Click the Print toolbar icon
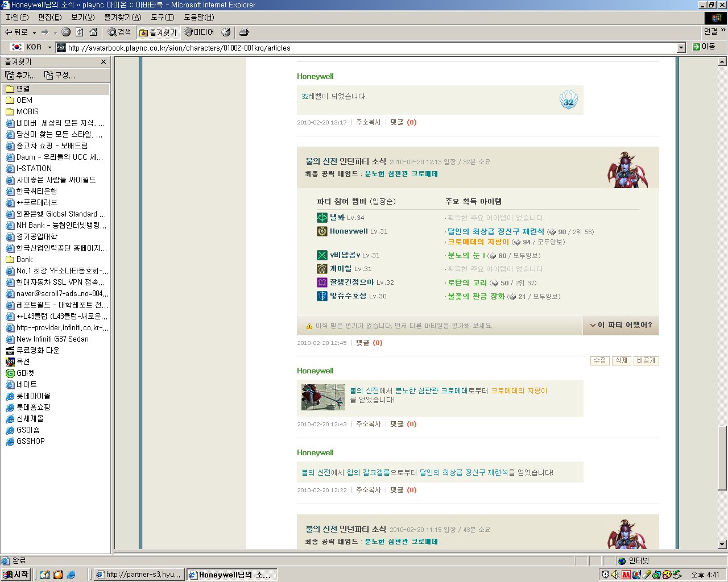 click(244, 32)
